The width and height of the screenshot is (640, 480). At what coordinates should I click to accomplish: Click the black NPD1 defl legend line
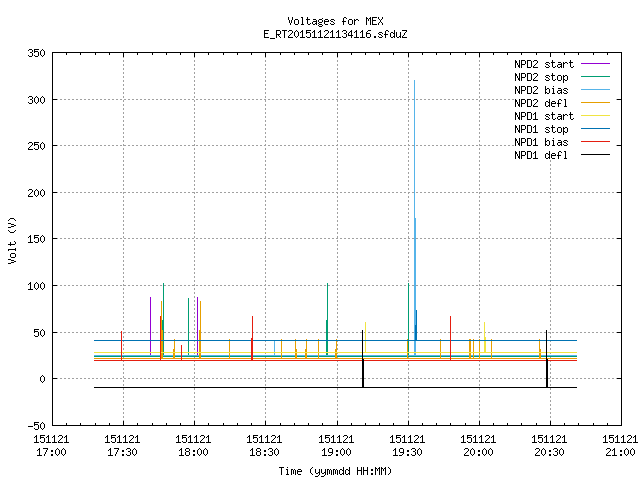(x=595, y=155)
